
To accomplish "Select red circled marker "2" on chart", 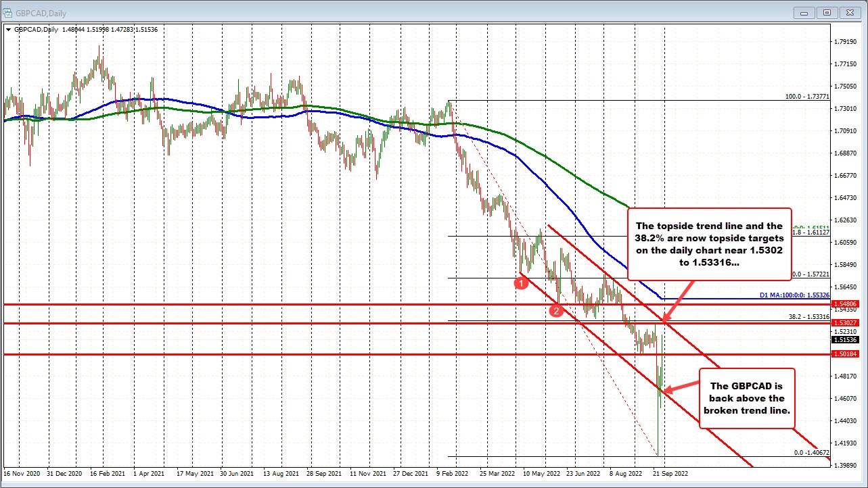I will click(x=557, y=310).
